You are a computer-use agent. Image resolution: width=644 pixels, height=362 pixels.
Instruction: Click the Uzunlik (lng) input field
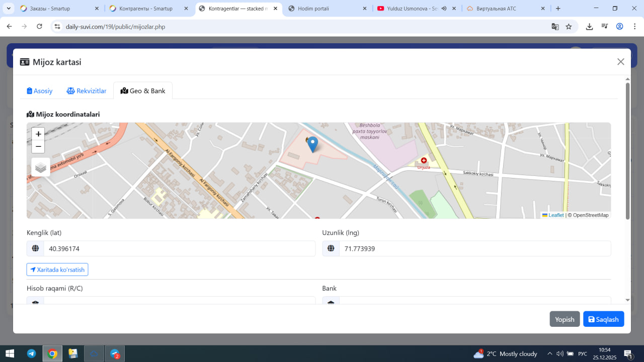point(474,248)
